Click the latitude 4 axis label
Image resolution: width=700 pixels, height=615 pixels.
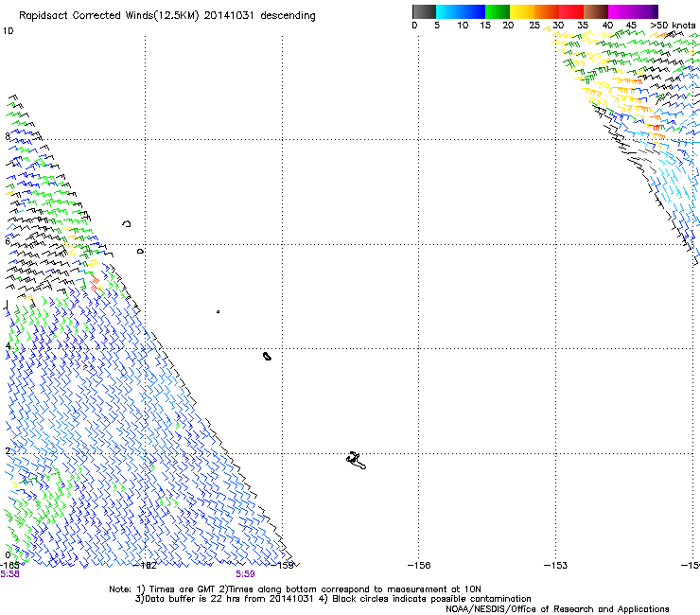click(8, 345)
